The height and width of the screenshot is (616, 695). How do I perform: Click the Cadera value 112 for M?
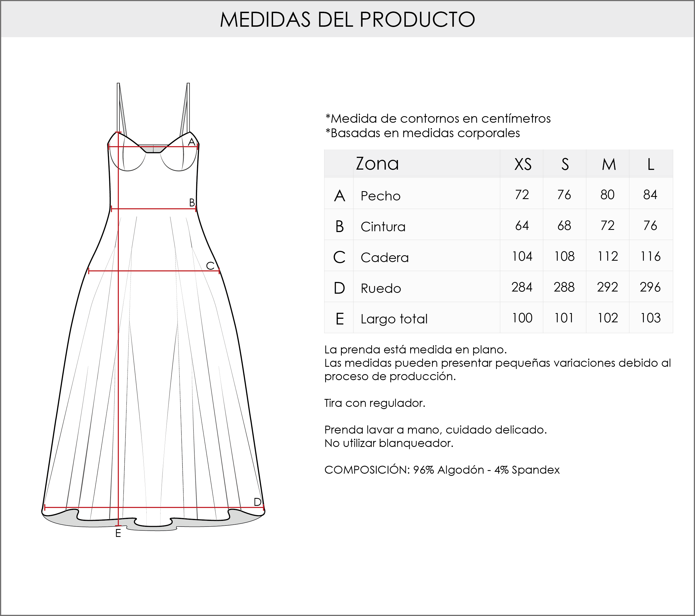click(x=608, y=256)
